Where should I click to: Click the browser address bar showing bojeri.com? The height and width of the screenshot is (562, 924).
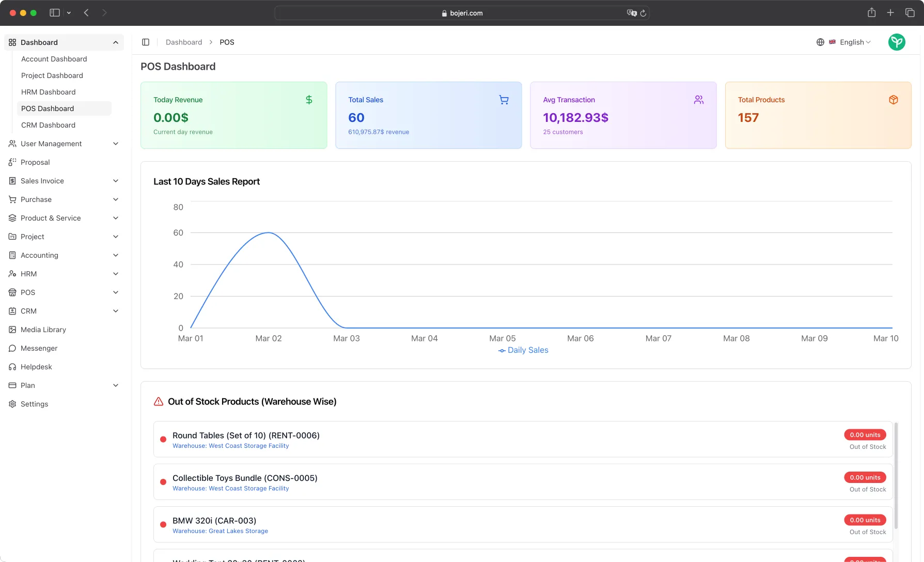[x=462, y=13]
